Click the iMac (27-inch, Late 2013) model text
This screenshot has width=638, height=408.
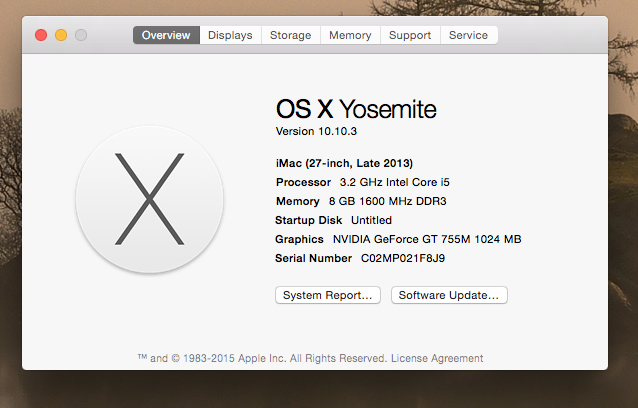[x=344, y=163]
